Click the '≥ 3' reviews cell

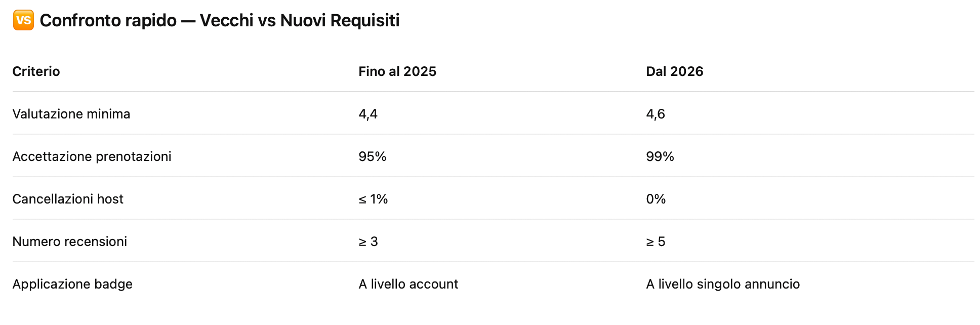368,241
